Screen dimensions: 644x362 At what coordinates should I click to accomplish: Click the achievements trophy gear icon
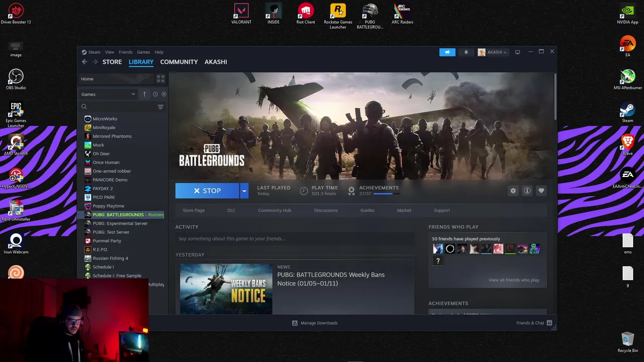(x=351, y=191)
